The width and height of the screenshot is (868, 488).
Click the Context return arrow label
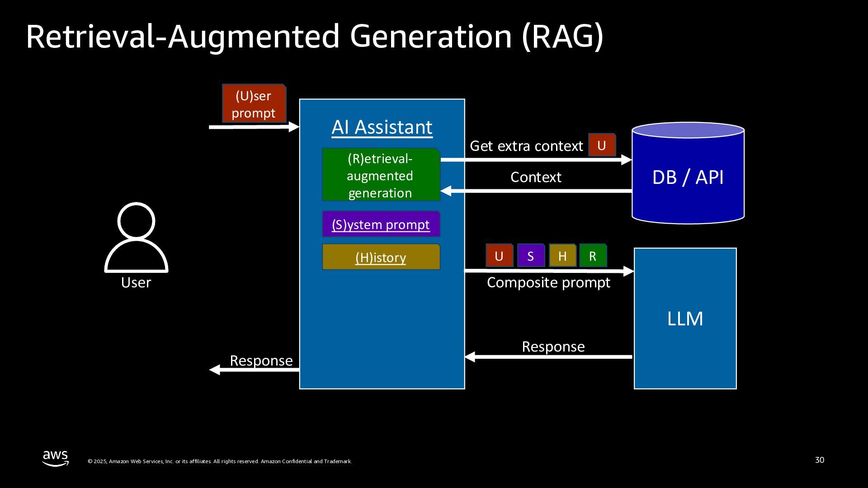pyautogui.click(x=536, y=177)
